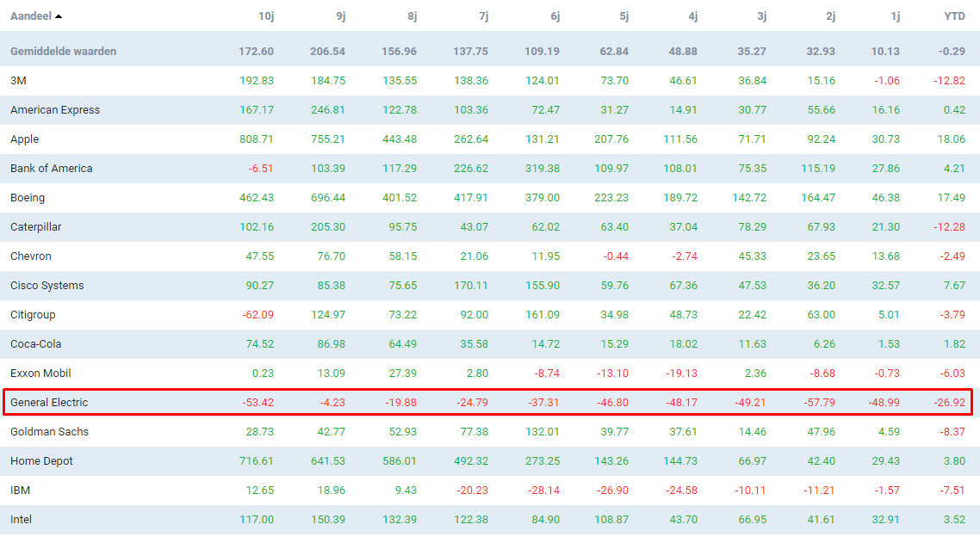
Task: Click American Express 9j value 246.81
Action: tap(328, 110)
